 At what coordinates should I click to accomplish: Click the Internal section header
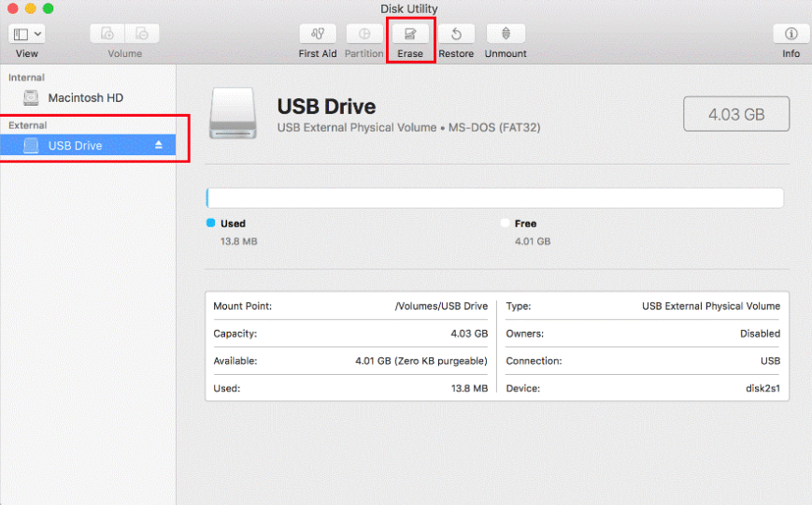click(26, 78)
